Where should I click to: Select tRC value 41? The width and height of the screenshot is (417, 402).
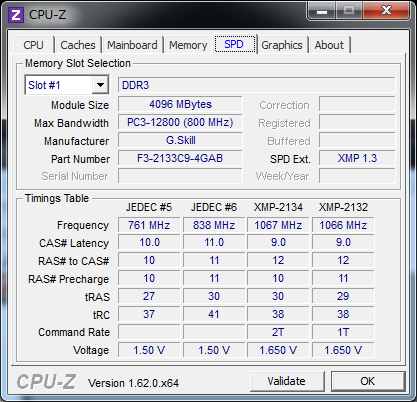pyautogui.click(x=214, y=314)
